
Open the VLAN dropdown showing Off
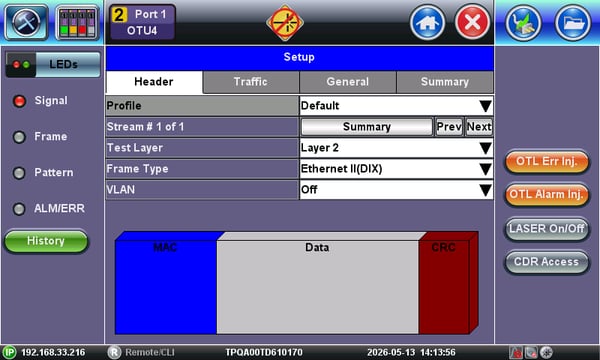click(396, 190)
